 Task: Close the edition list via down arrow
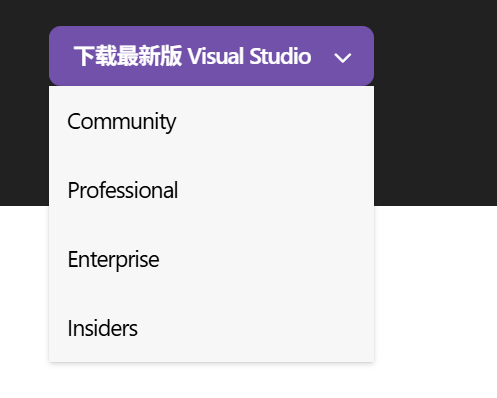point(342,58)
